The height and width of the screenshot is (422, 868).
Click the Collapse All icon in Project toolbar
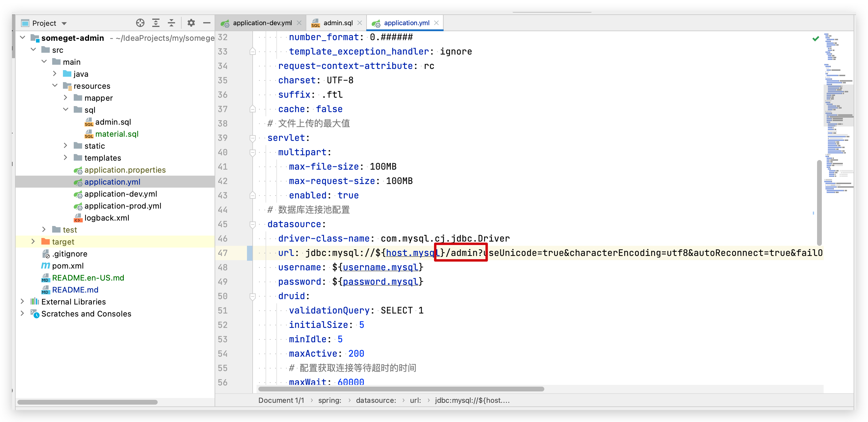point(171,23)
